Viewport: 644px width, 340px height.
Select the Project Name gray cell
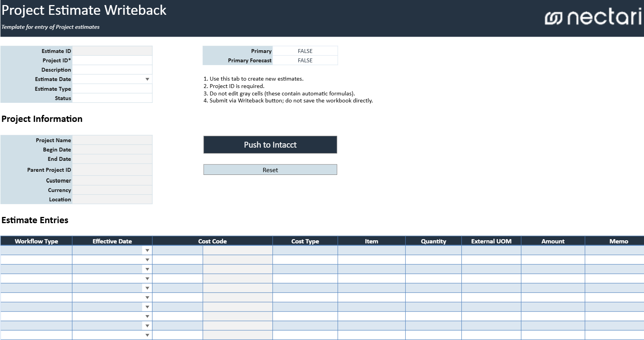[x=112, y=140]
